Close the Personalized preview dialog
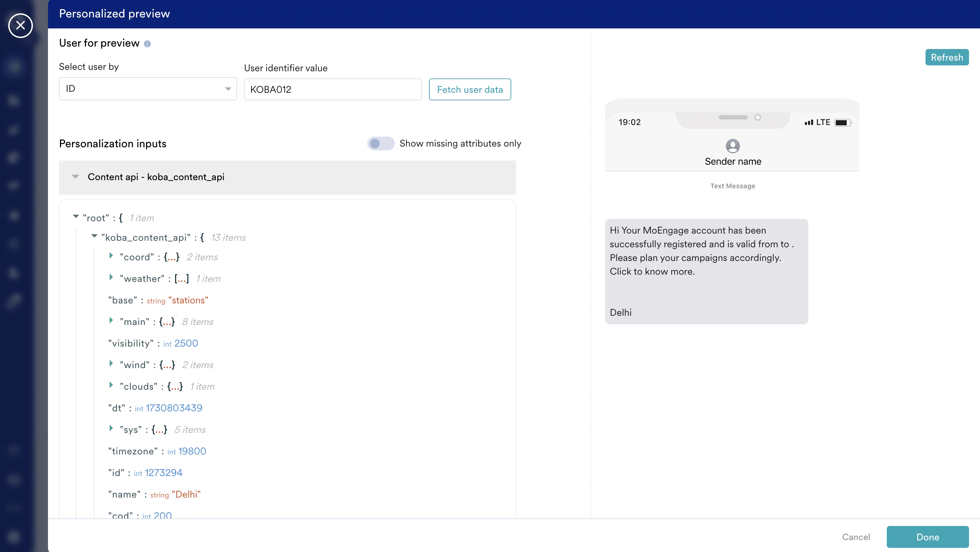The height and width of the screenshot is (552, 980). (21, 25)
